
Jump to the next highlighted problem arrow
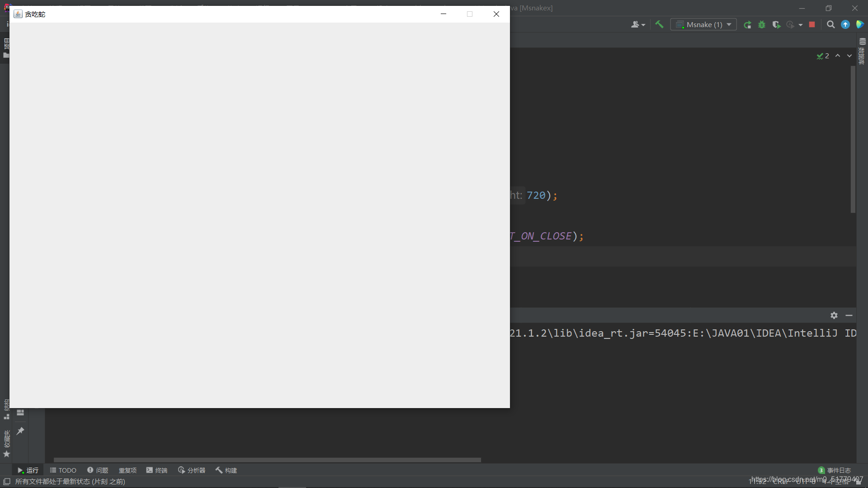(849, 56)
